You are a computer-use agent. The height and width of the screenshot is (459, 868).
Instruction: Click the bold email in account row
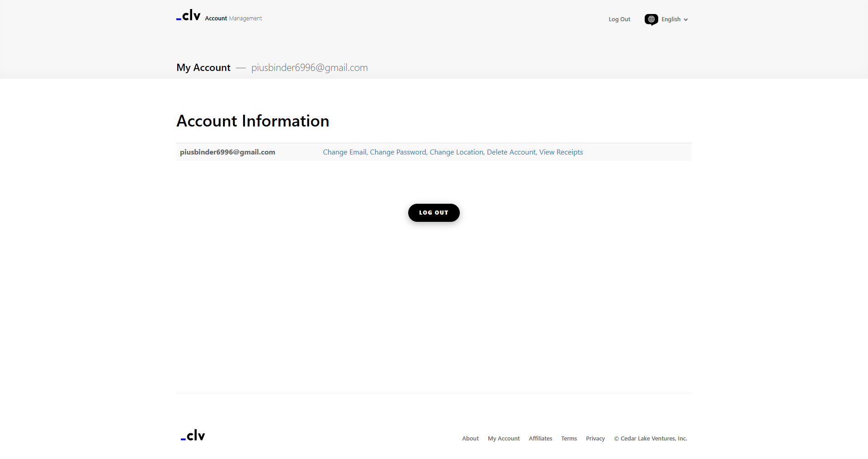point(227,152)
